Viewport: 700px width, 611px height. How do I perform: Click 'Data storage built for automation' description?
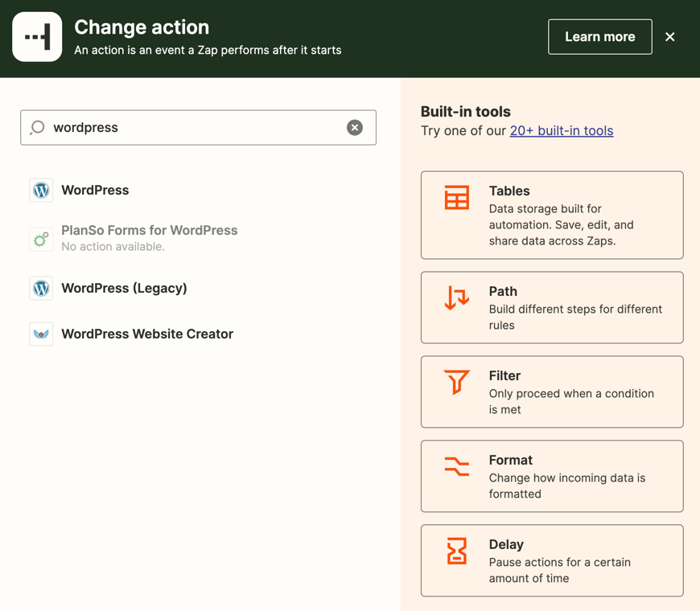point(561,225)
